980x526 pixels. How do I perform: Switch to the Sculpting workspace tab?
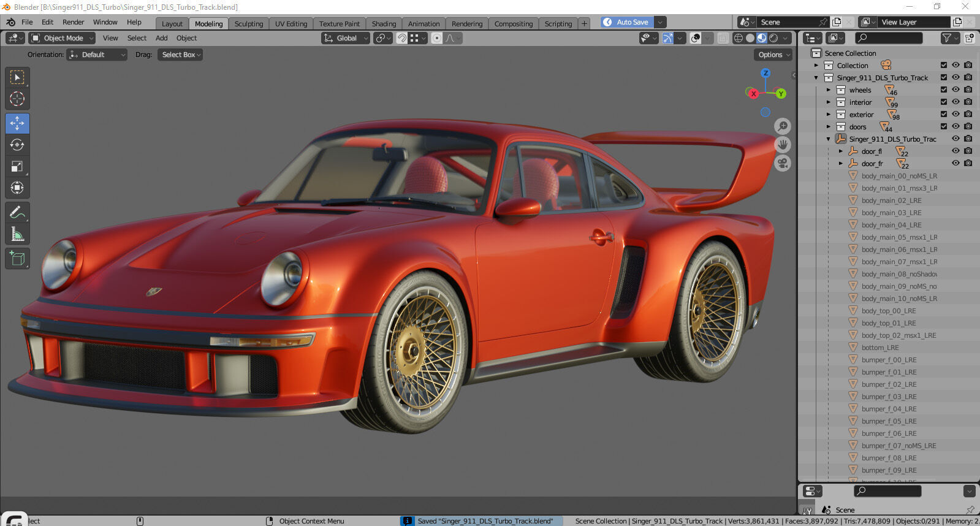pos(248,24)
